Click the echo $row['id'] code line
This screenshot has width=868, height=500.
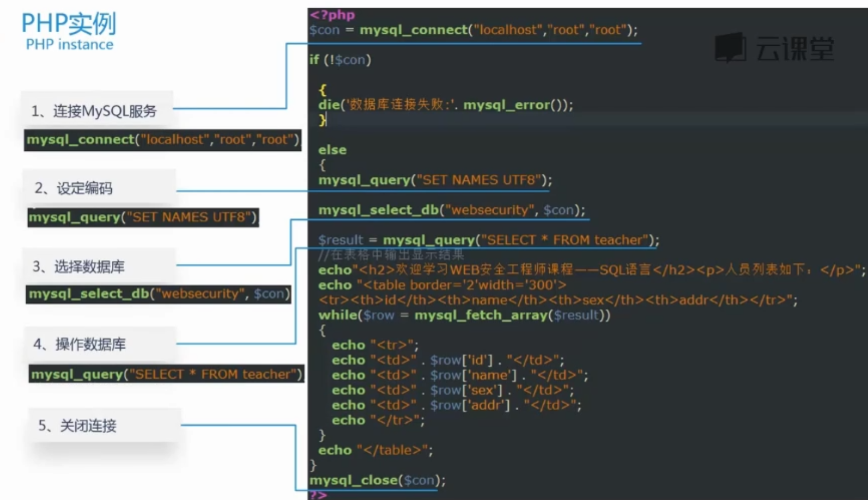(448, 360)
